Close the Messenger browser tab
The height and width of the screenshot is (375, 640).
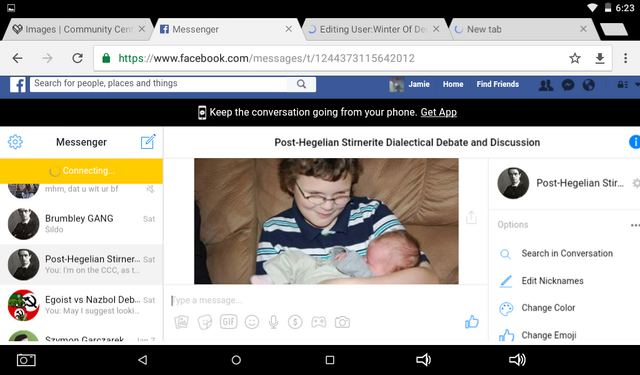pyautogui.click(x=289, y=29)
